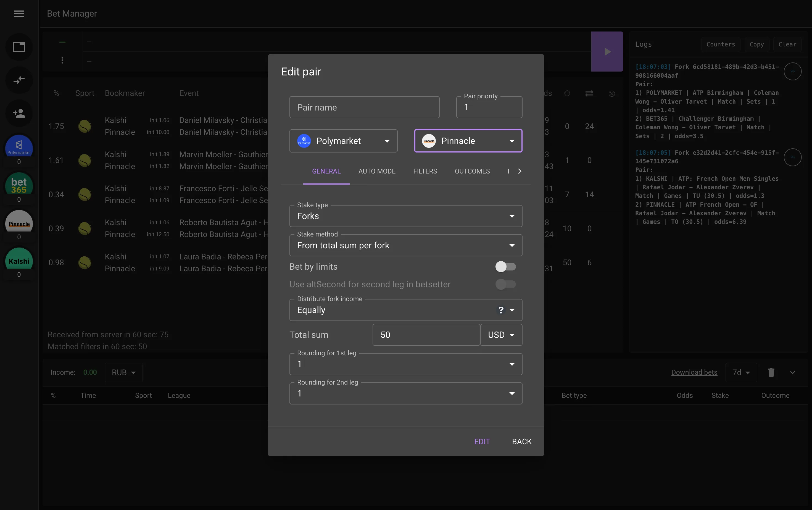812x510 pixels.
Task: Click the 1.75 percent value row
Action: 56,126
